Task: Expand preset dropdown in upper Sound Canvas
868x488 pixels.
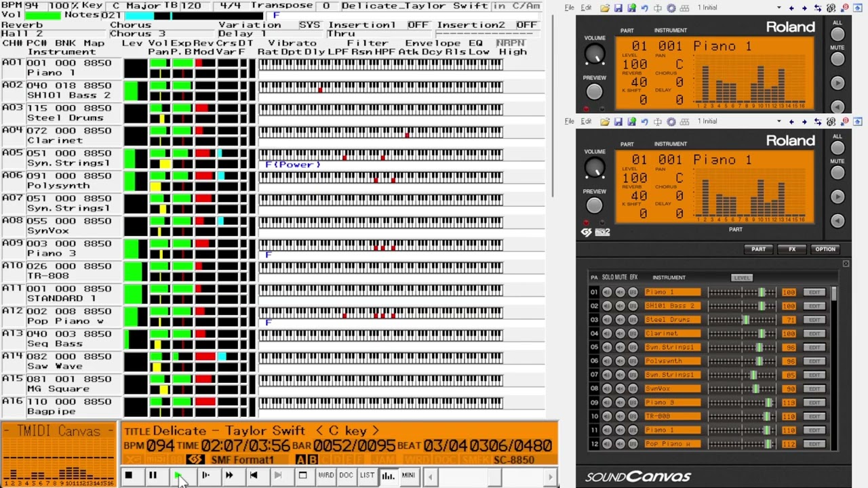Action: [x=778, y=8]
